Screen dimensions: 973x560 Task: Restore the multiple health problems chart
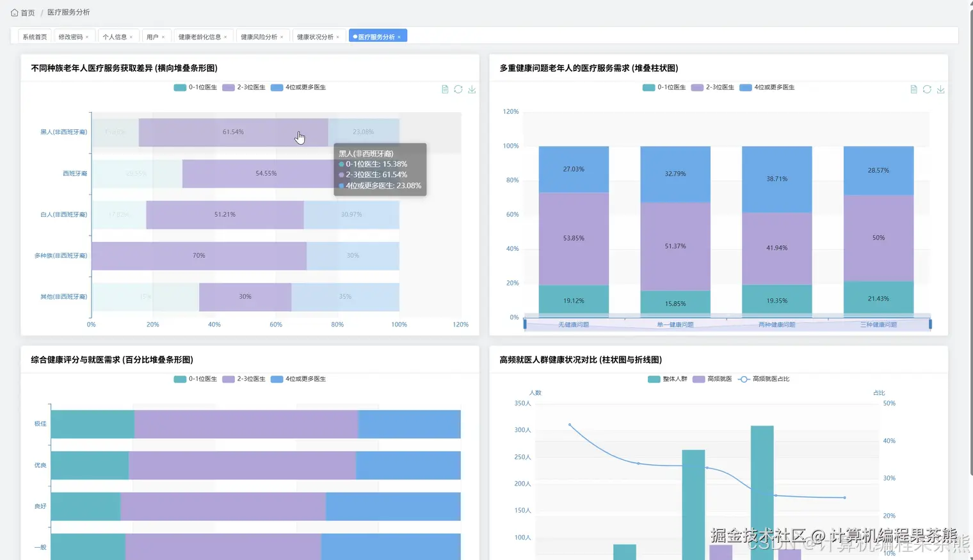(927, 90)
